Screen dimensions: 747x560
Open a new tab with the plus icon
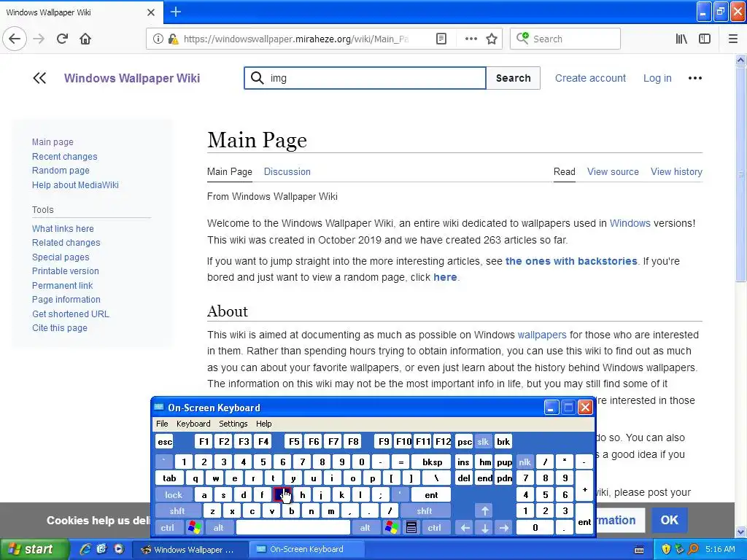coord(175,12)
